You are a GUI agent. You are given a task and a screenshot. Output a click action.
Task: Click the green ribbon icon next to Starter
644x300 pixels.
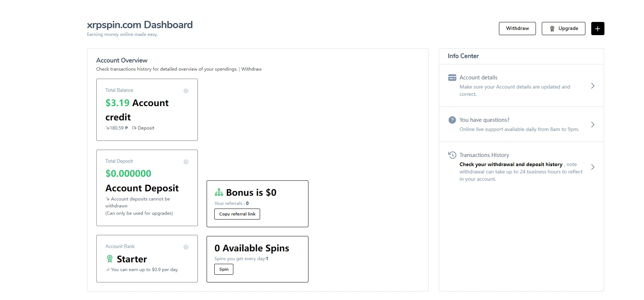(110, 259)
